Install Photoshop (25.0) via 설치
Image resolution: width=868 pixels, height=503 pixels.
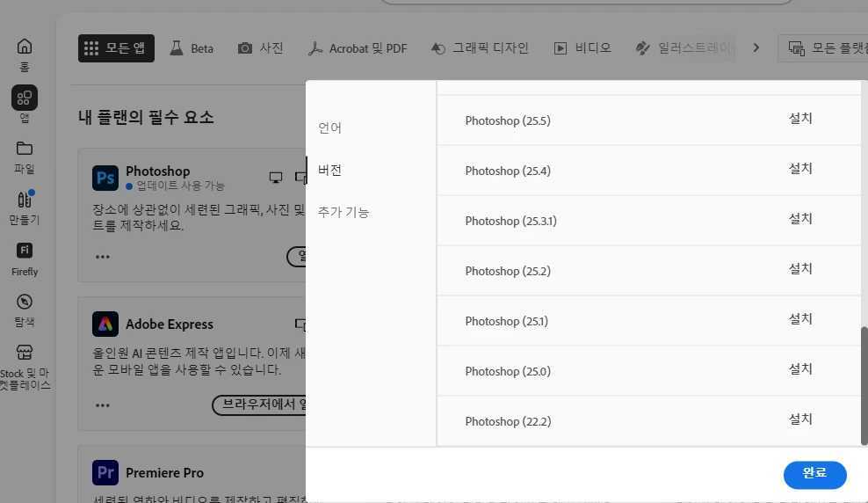point(800,369)
